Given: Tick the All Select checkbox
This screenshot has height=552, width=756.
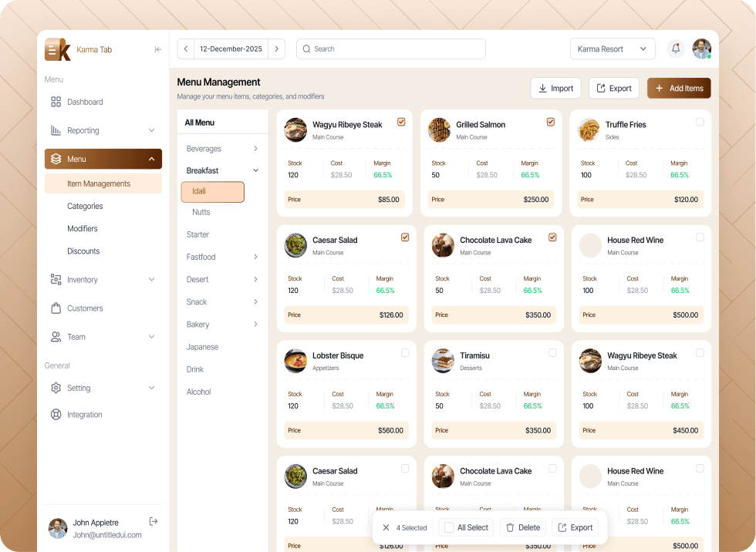Looking at the screenshot, I should (449, 527).
